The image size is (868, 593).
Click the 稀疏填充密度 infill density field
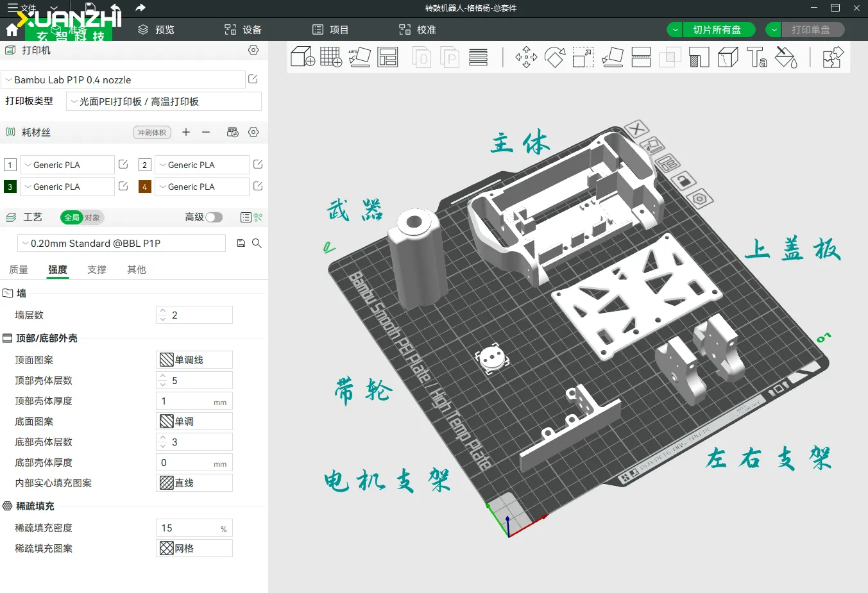coord(194,528)
